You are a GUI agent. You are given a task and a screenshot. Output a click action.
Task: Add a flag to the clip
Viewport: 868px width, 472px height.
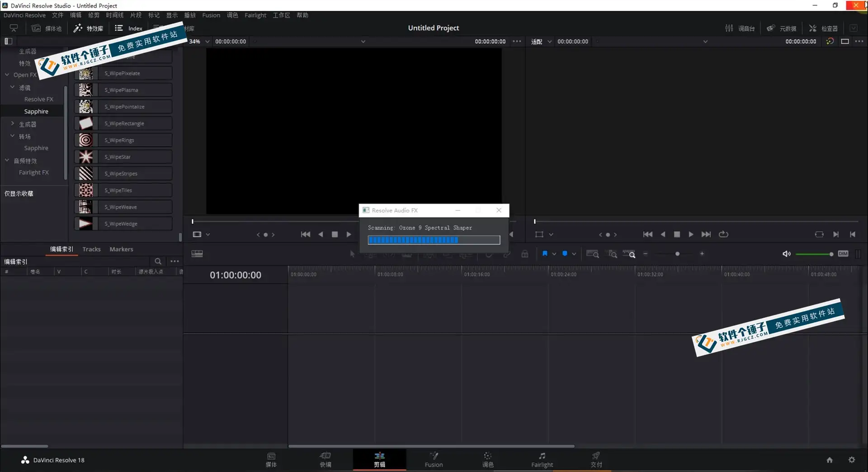pyautogui.click(x=545, y=253)
